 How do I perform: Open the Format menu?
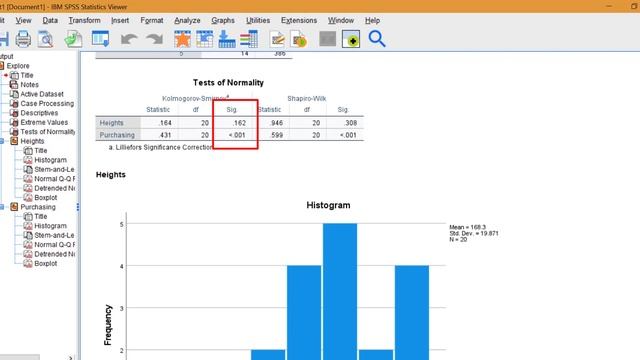[x=152, y=20]
